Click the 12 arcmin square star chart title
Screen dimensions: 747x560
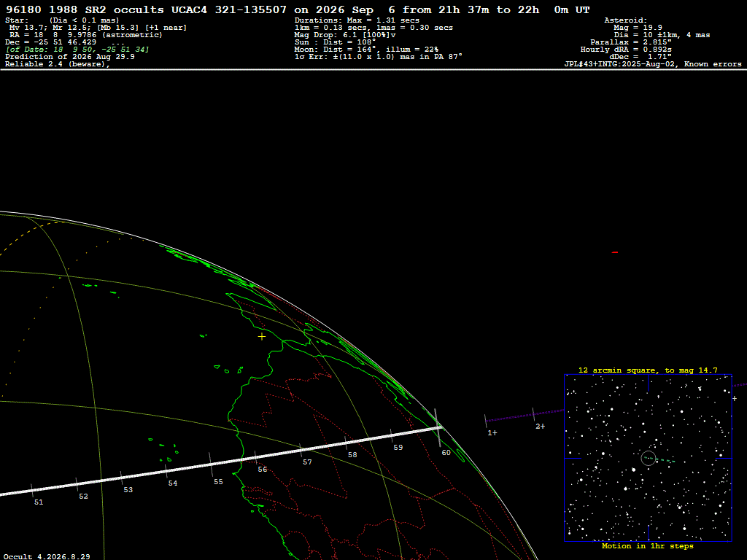click(x=648, y=370)
